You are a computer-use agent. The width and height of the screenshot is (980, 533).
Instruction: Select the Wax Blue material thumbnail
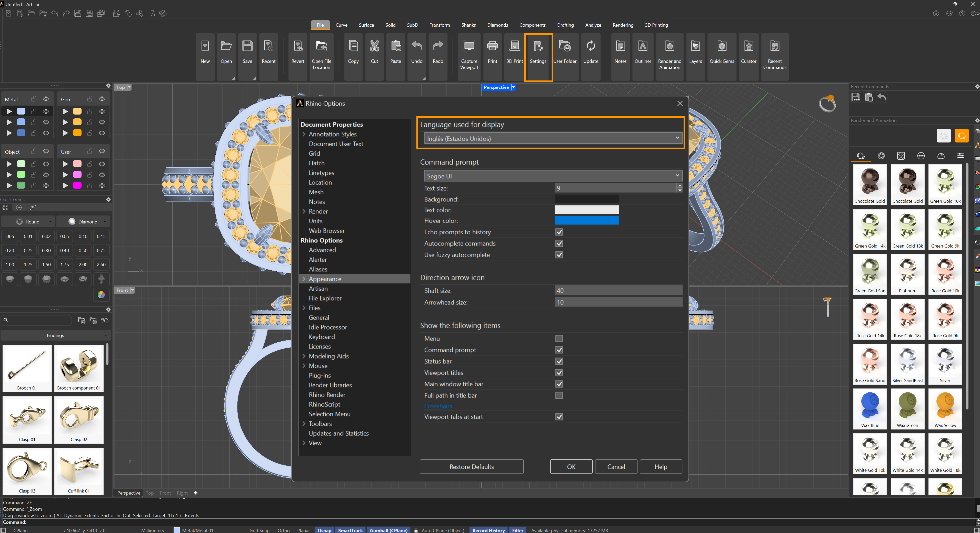click(x=870, y=409)
